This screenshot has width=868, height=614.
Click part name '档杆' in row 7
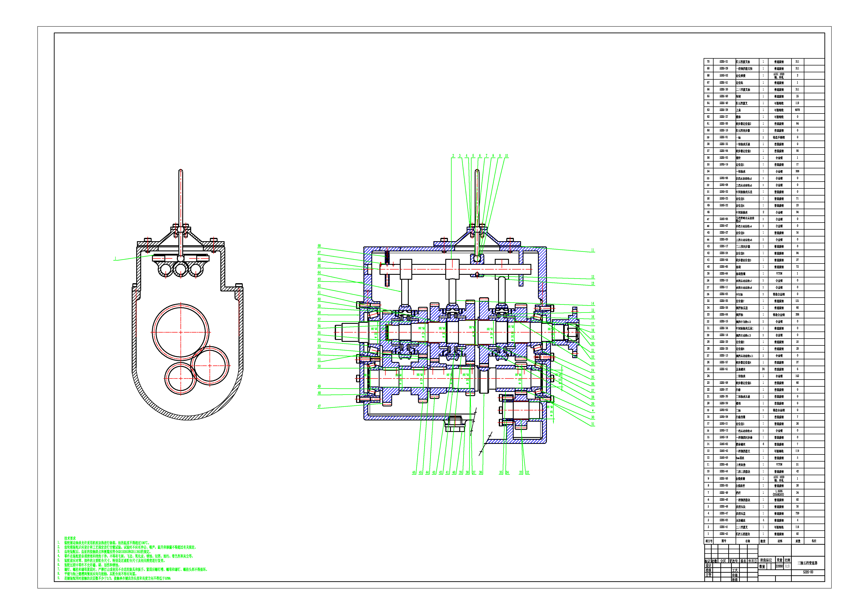coord(738,493)
